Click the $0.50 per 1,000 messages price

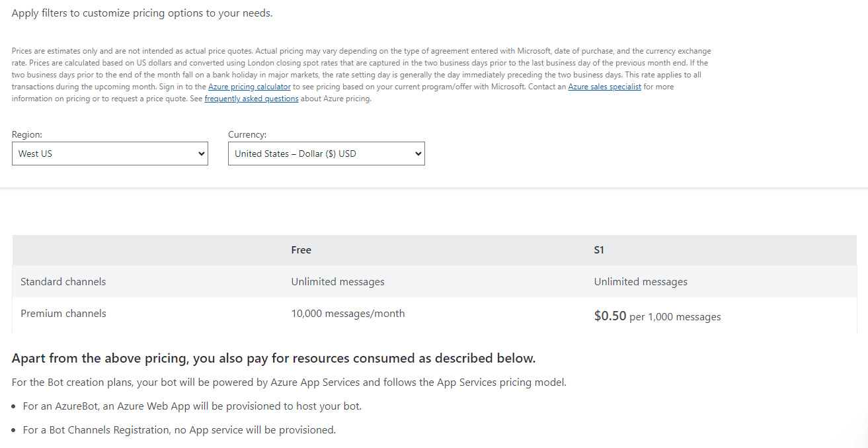point(657,316)
